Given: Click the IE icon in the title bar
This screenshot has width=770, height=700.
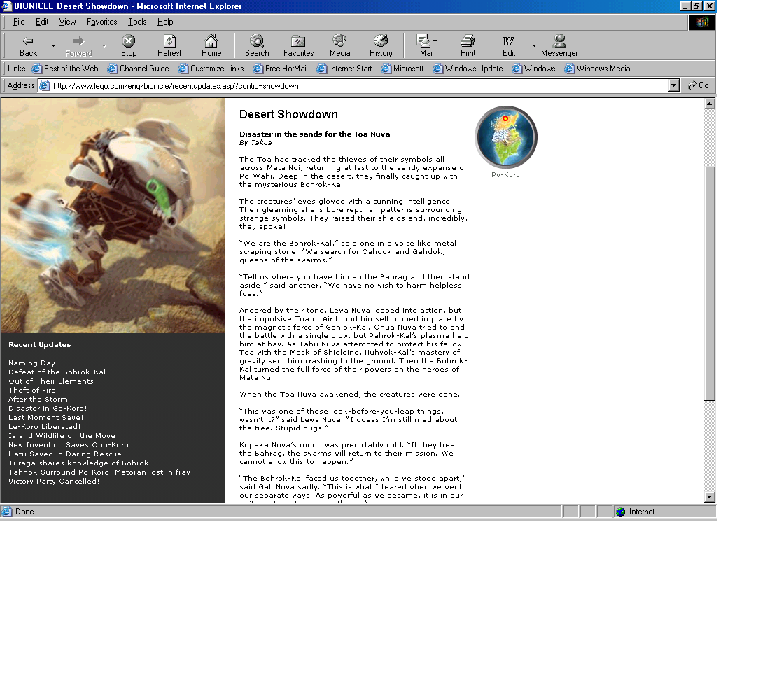Looking at the screenshot, I should click(x=6, y=6).
